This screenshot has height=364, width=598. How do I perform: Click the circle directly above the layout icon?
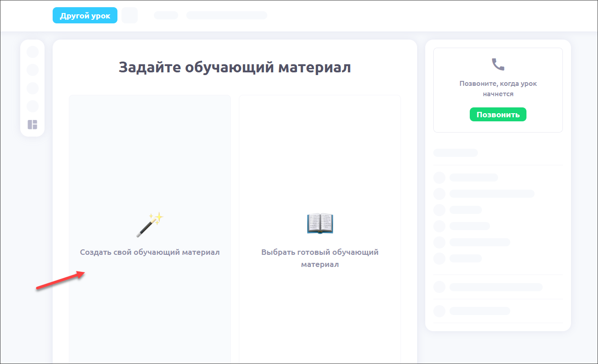tap(32, 107)
